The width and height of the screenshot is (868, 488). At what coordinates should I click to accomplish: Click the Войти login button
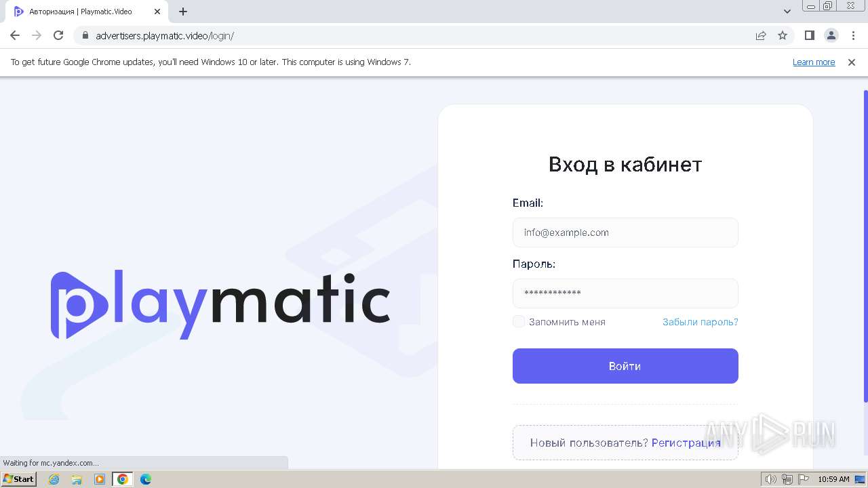click(x=625, y=366)
